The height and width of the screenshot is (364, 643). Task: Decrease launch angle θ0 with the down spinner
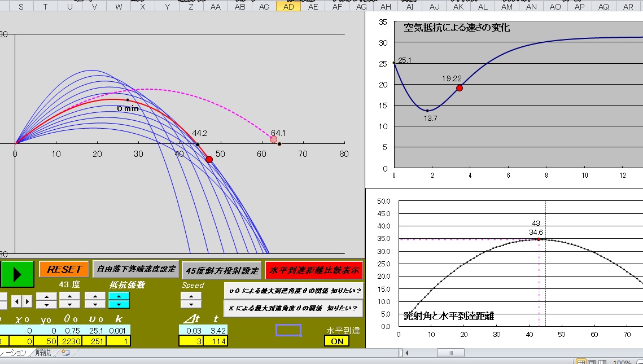pyautogui.click(x=69, y=304)
